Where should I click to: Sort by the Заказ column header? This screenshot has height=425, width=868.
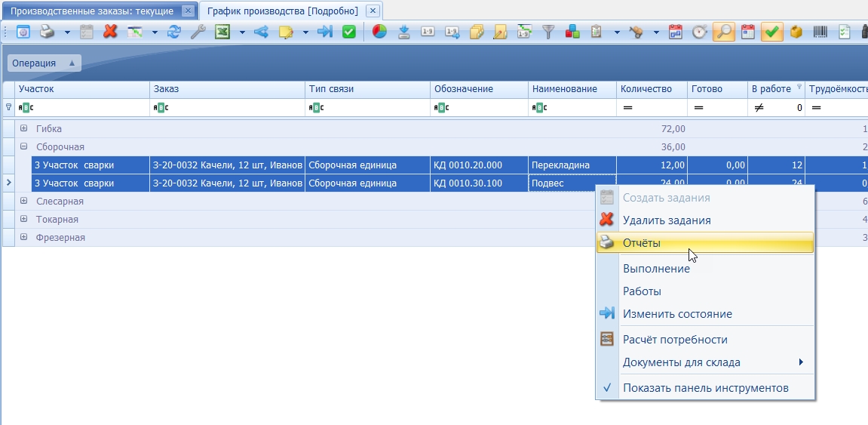coord(227,88)
